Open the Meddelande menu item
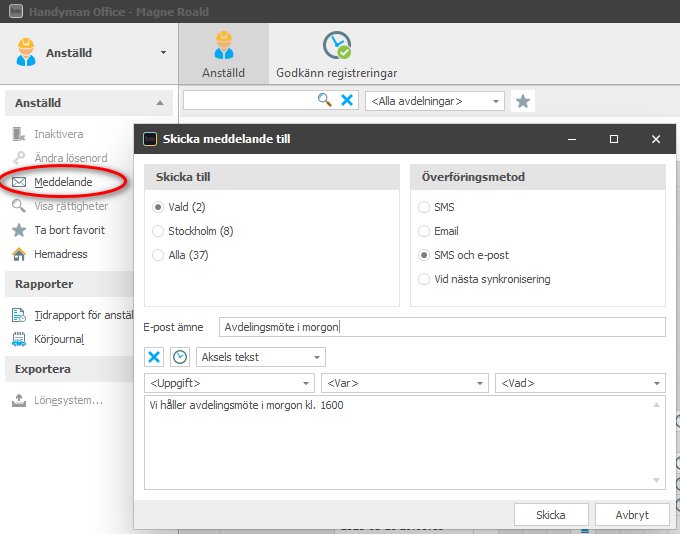Screen dimensions: 680x534 pyautogui.click(x=63, y=182)
